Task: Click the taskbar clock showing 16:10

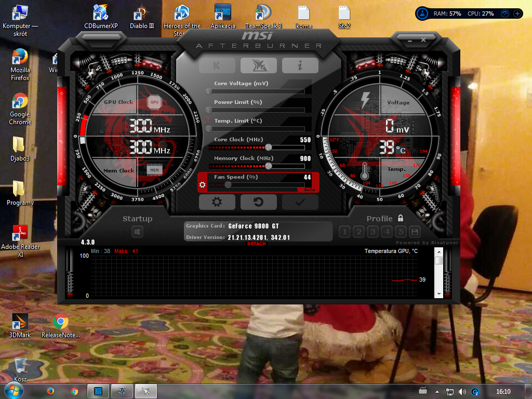Action: point(503,392)
